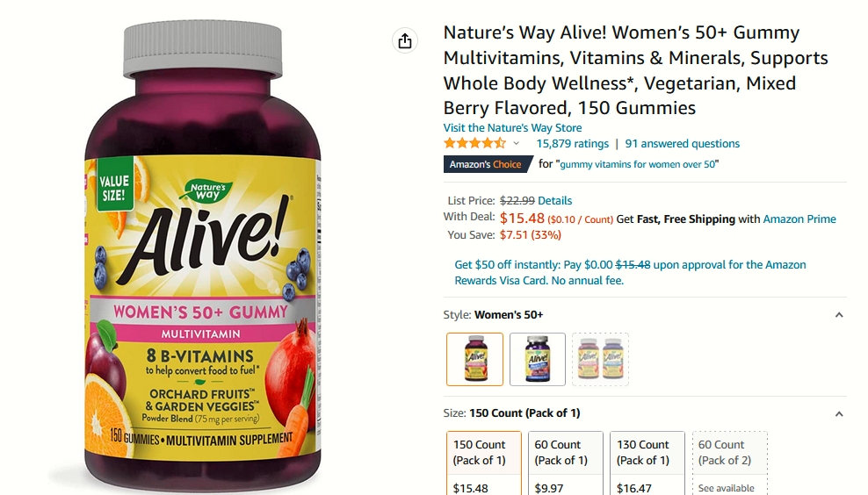Open the Amazon Prime link
Viewport: 868px width, 495px height.
[799, 219]
